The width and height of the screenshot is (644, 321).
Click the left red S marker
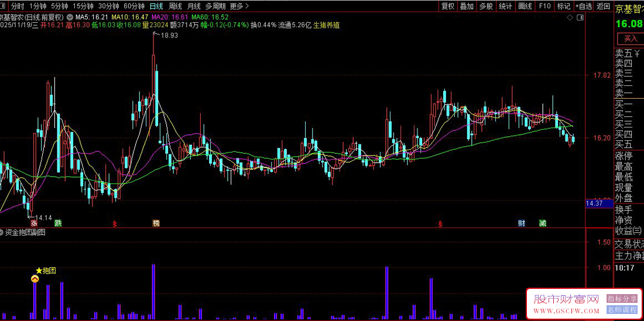point(115,224)
